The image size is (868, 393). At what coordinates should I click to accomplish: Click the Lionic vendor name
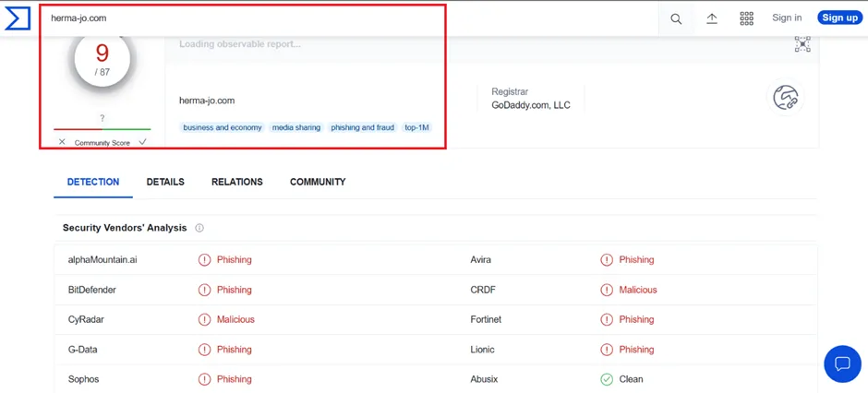coord(482,350)
